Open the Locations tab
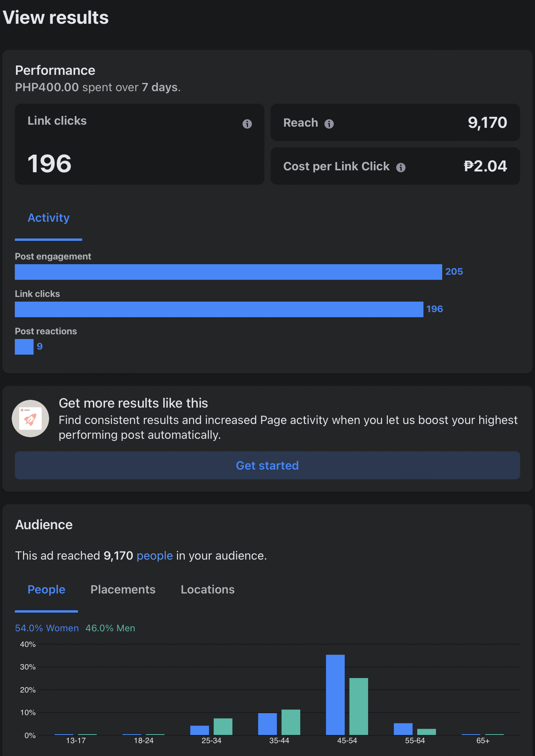The height and width of the screenshot is (756, 535). pyautogui.click(x=207, y=590)
